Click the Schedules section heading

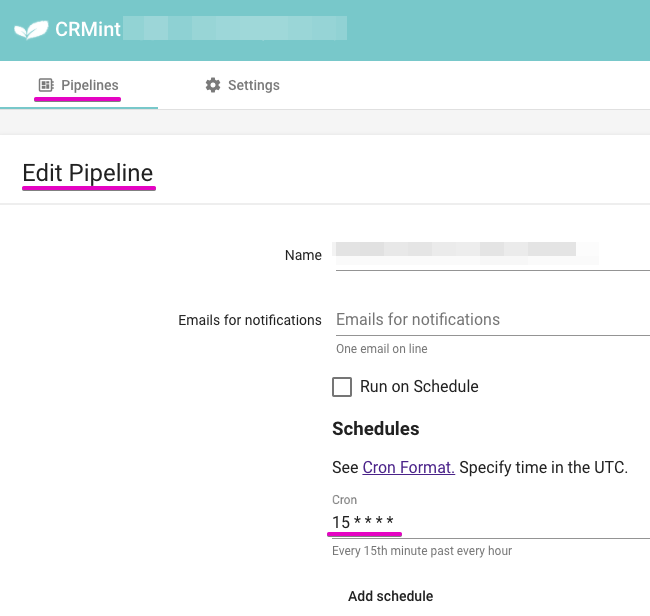tap(376, 429)
